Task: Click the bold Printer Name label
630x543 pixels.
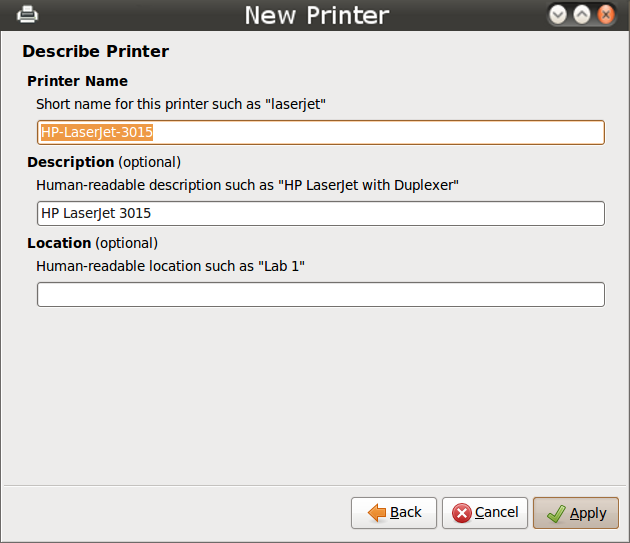Action: click(78, 81)
